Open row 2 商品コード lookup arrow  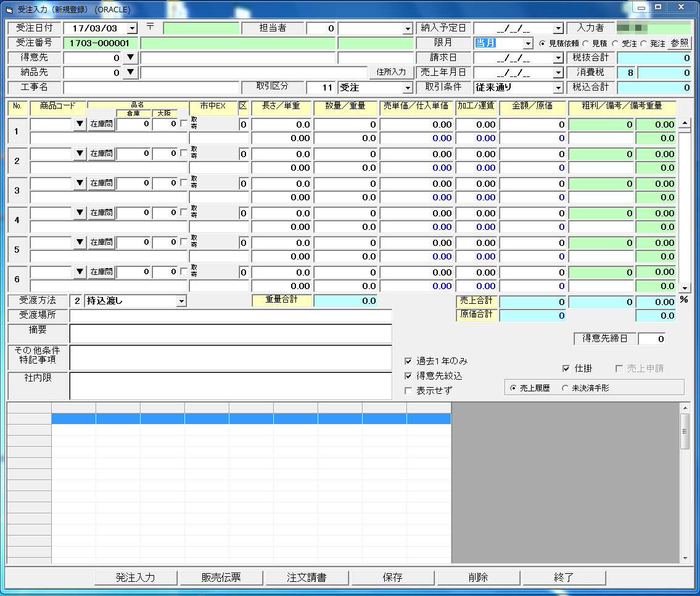tap(80, 153)
